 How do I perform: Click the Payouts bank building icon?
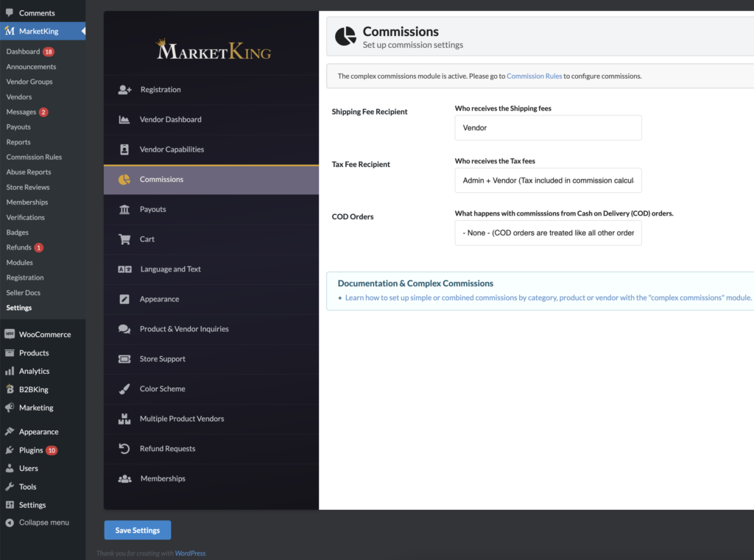tap(124, 210)
